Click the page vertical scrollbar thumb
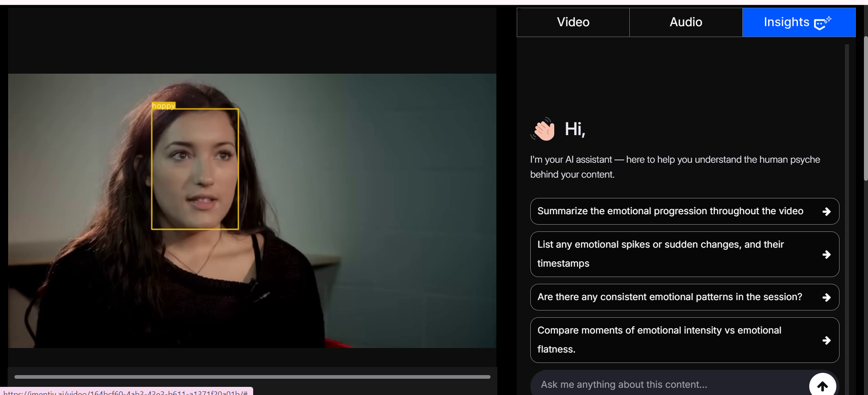The height and width of the screenshot is (395, 868). point(865,108)
